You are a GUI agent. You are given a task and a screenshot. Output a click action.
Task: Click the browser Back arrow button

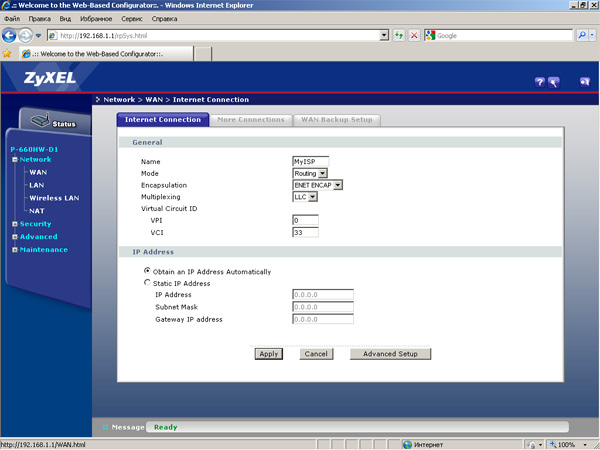coord(10,35)
